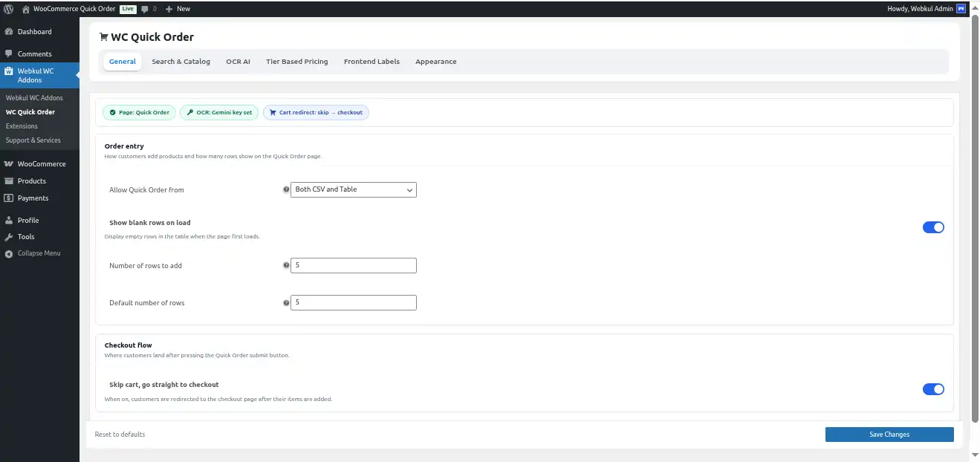Switch to the Frontend Labels tab
The height and width of the screenshot is (462, 980).
click(371, 62)
